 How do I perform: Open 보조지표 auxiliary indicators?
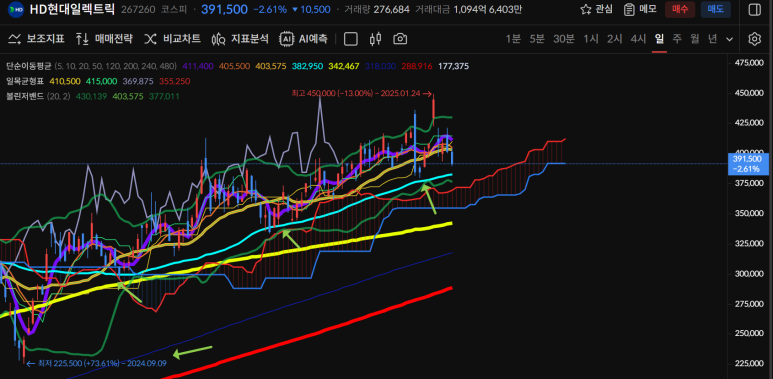click(x=36, y=39)
